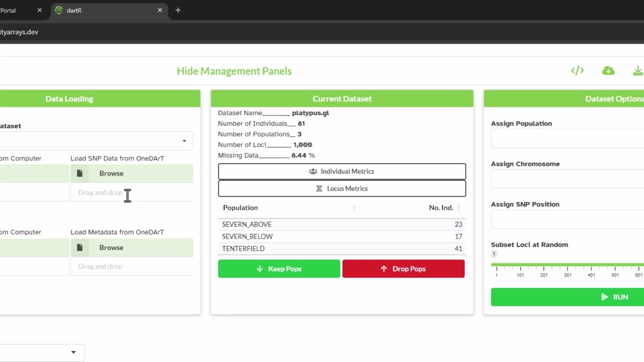644x362 pixels.
Task: Click the metadata drag and drop field
Action: [132, 266]
